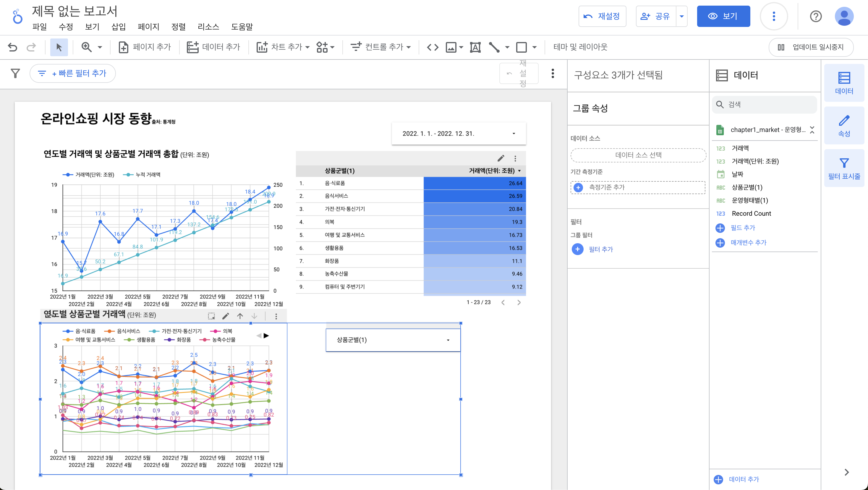Click the 보기 view button

point(723,16)
